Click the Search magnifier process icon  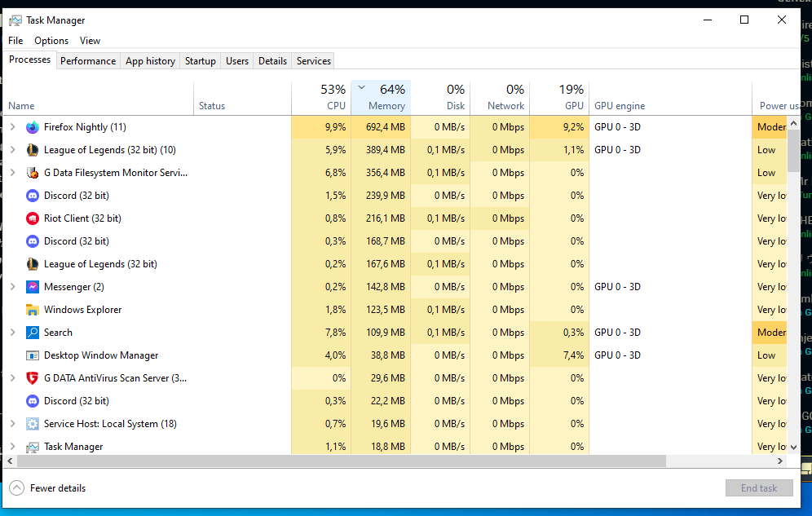[x=32, y=333]
